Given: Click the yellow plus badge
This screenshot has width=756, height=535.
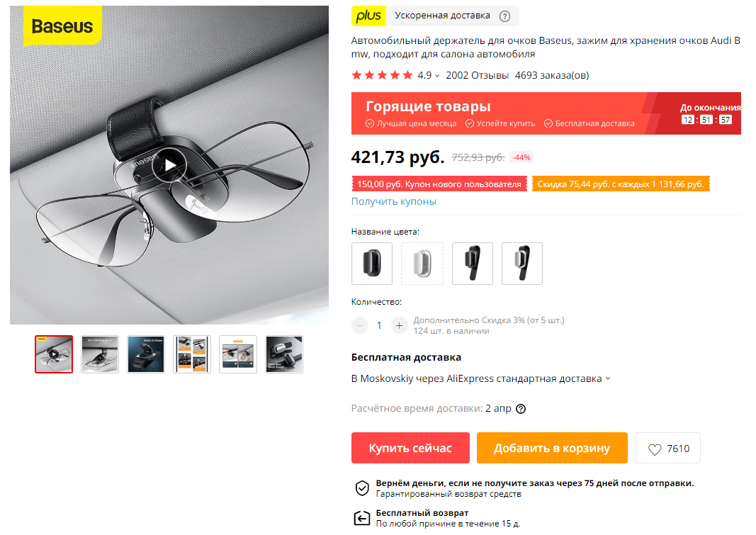Looking at the screenshot, I should pos(368,16).
